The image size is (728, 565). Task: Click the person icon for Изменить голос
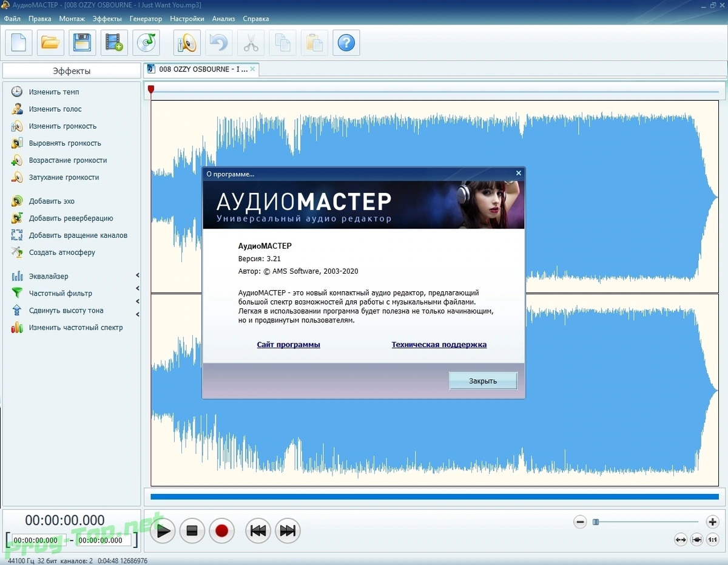pyautogui.click(x=17, y=109)
